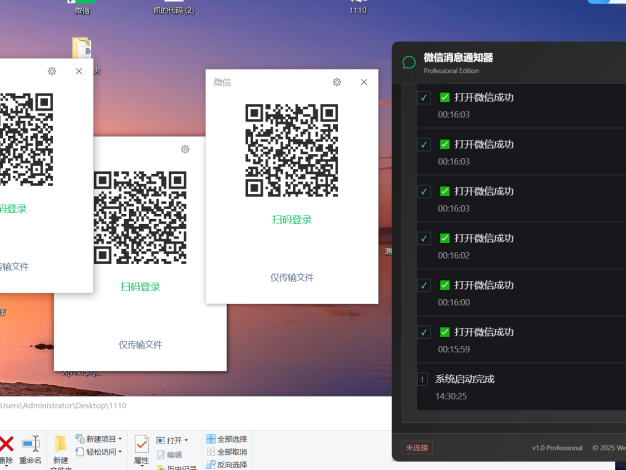
Task: Click the red X 删除 icon in Explorer ribbon
Action: (6, 444)
